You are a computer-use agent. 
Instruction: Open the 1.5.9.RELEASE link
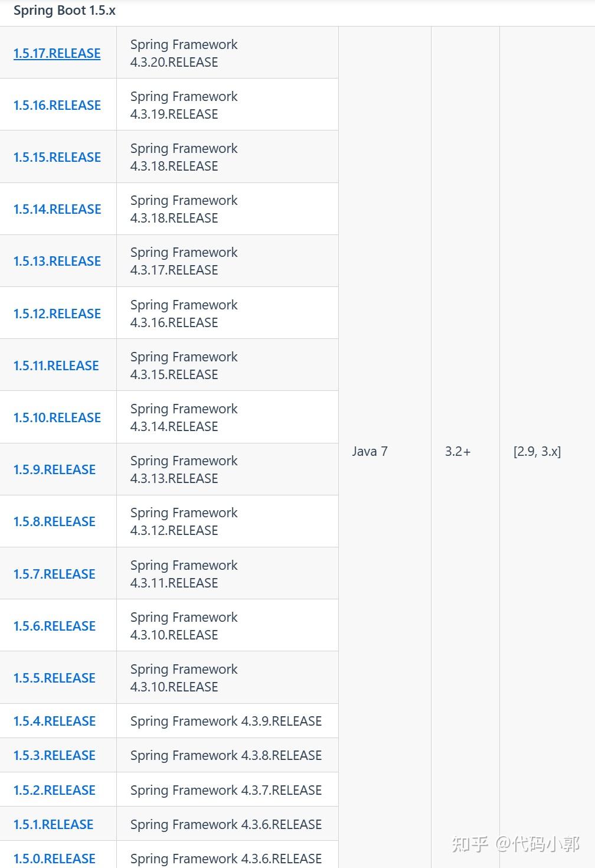[54, 469]
